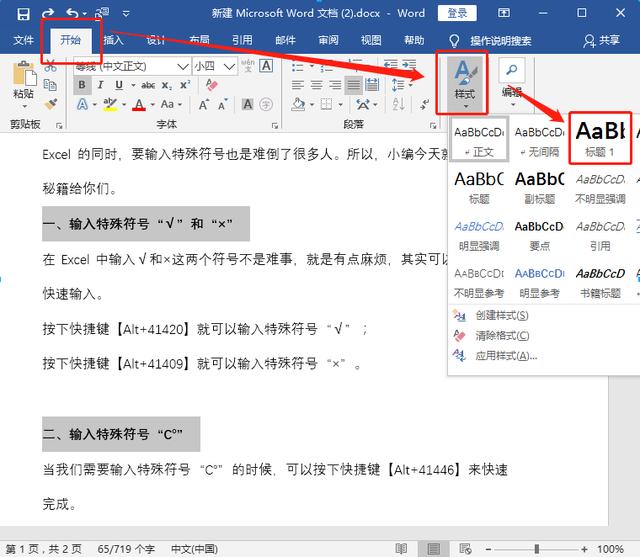Toggle Center paragraph alignment
Viewport: 640px width, 557px height.
tap(316, 85)
